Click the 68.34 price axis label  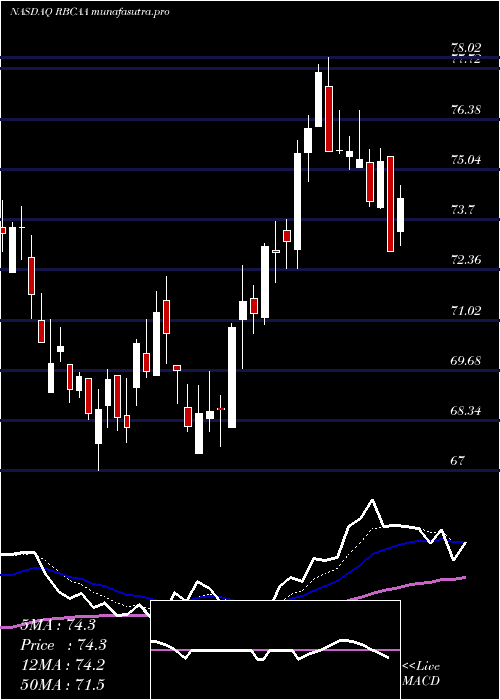pyautogui.click(x=466, y=410)
